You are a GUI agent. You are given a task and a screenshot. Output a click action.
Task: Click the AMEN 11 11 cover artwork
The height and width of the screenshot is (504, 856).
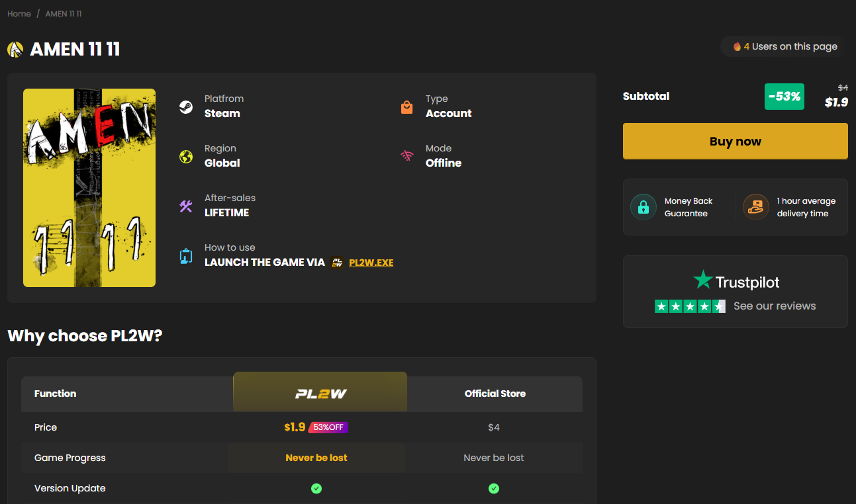point(89,188)
